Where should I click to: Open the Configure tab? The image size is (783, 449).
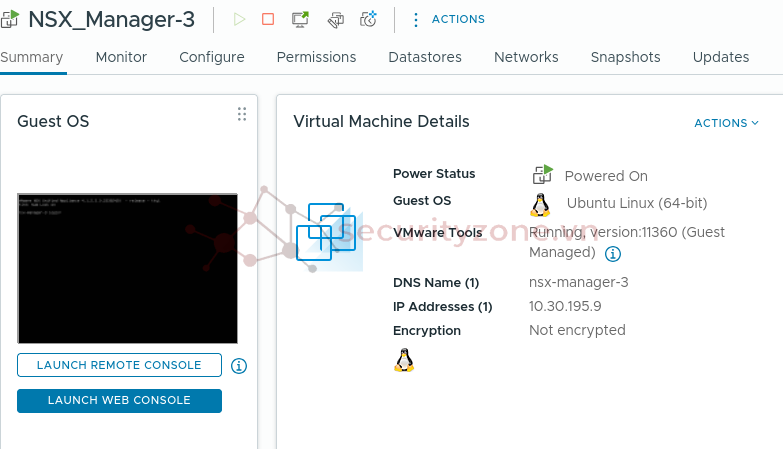click(x=212, y=57)
